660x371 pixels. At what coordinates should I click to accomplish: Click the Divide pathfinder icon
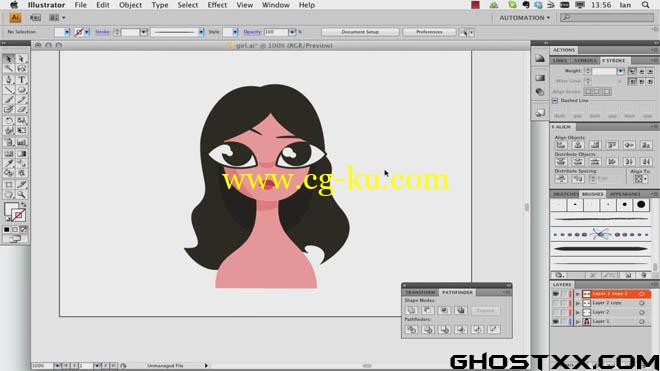coord(411,330)
